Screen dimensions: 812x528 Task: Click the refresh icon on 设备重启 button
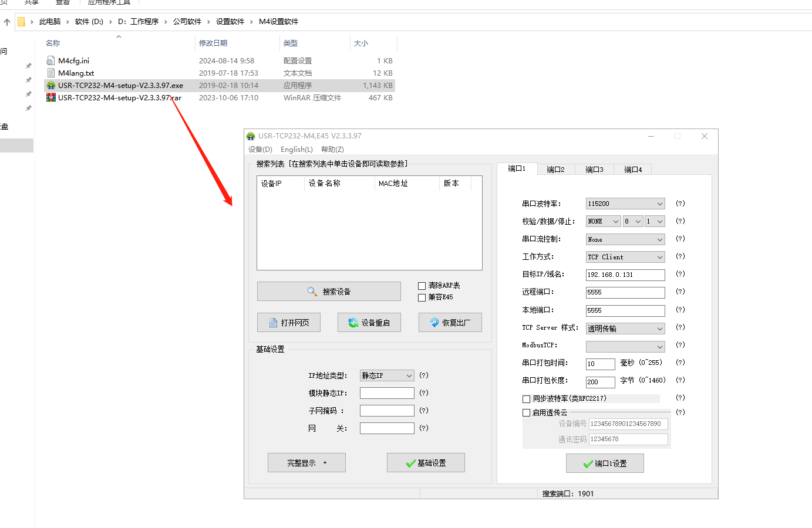coord(353,323)
